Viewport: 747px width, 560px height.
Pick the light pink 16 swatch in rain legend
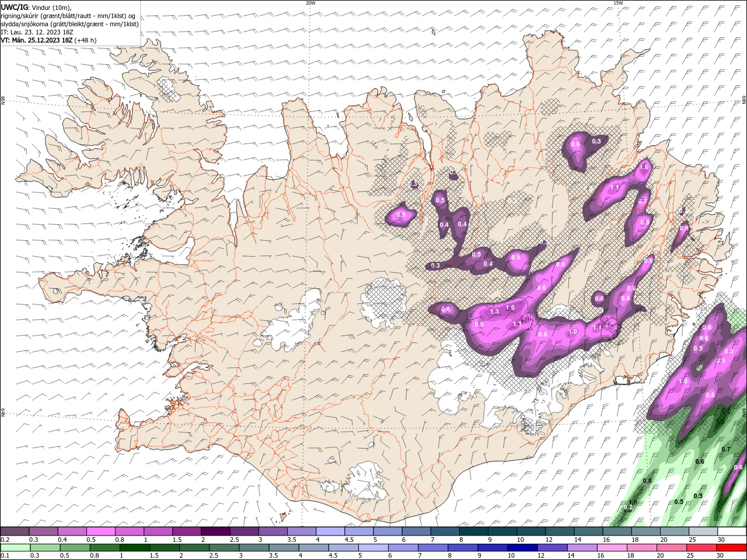pos(612,548)
